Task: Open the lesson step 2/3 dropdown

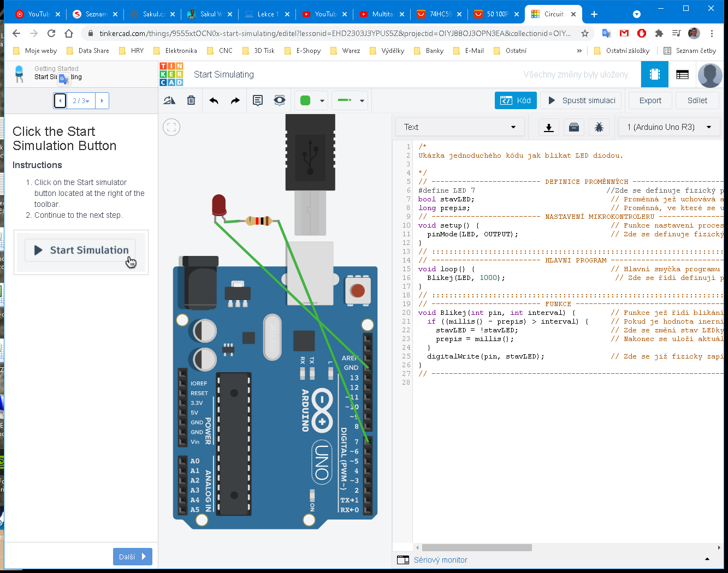Action: (x=81, y=101)
